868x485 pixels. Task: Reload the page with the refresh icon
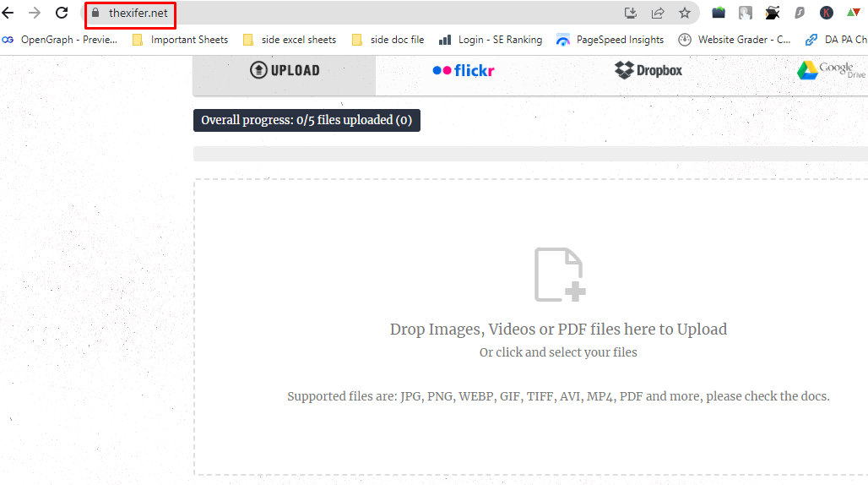[x=62, y=13]
